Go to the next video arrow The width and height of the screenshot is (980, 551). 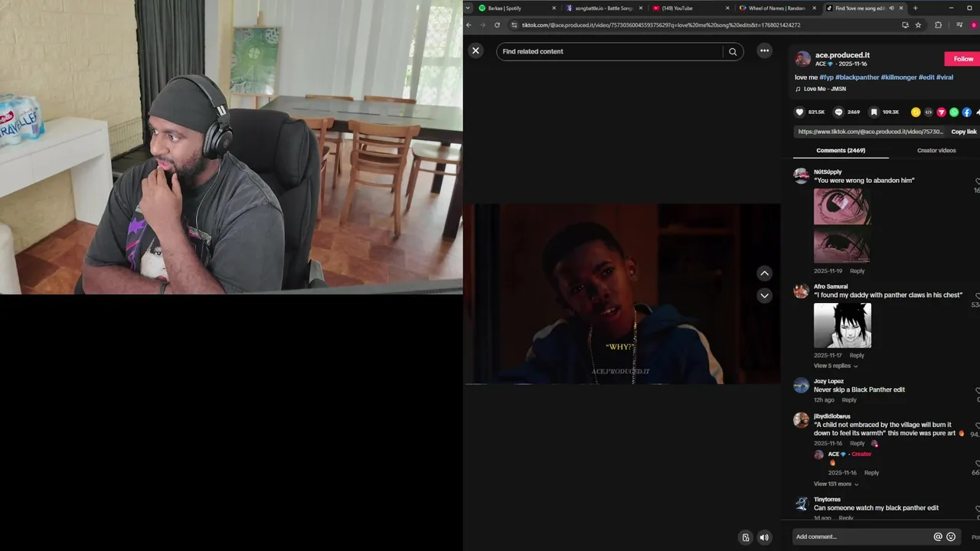tap(764, 295)
